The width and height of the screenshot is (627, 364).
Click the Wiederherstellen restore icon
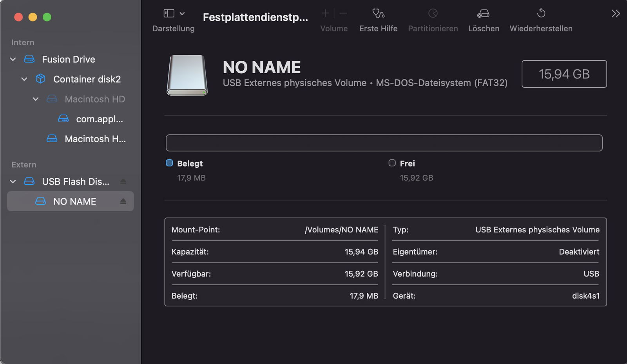click(x=541, y=13)
